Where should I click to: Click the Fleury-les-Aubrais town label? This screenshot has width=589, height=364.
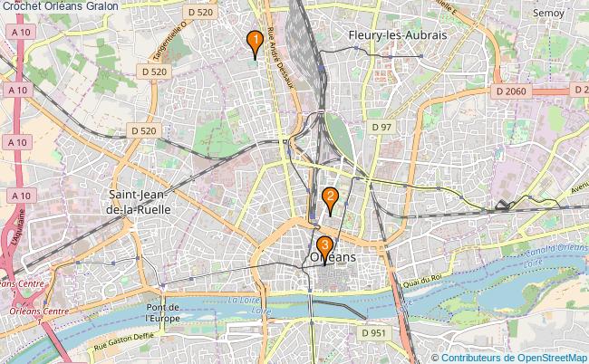coord(398,35)
